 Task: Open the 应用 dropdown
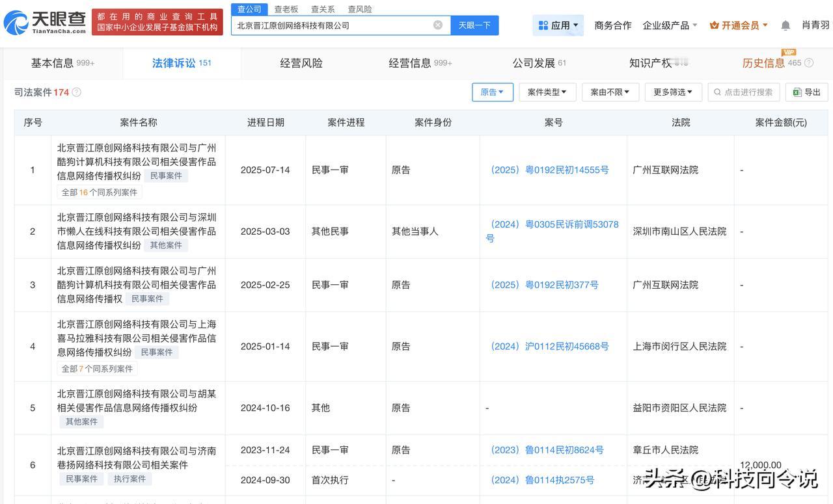click(x=558, y=25)
